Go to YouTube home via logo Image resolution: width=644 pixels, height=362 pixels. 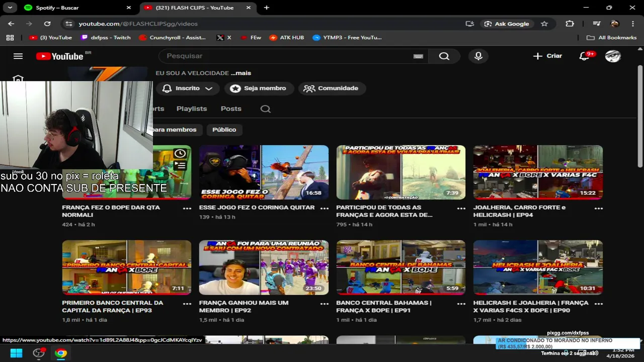click(x=60, y=56)
